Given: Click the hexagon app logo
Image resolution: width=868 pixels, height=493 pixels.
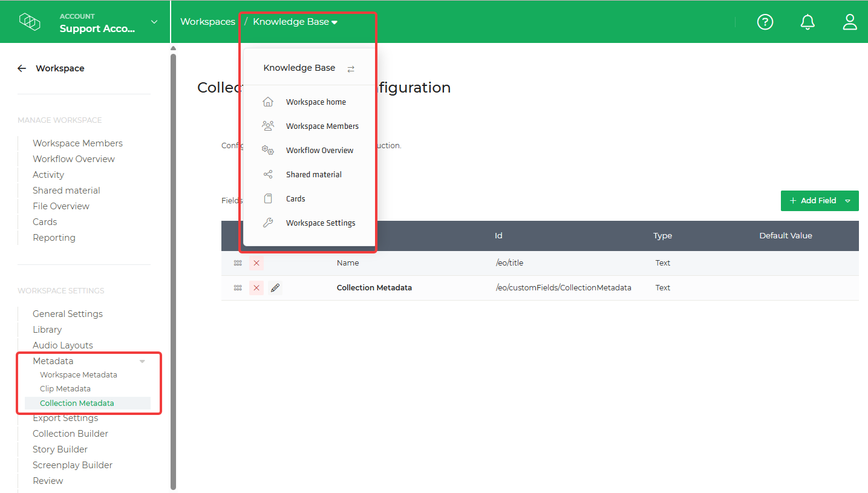Looking at the screenshot, I should click(30, 22).
